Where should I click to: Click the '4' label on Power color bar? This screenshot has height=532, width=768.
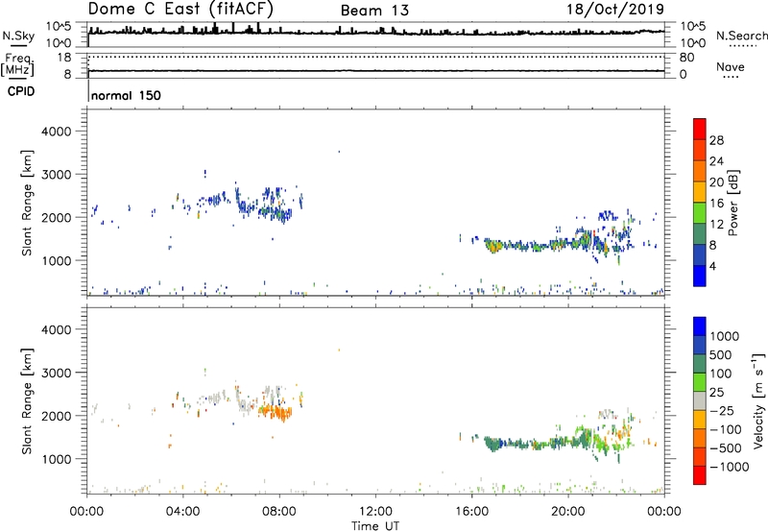click(713, 266)
